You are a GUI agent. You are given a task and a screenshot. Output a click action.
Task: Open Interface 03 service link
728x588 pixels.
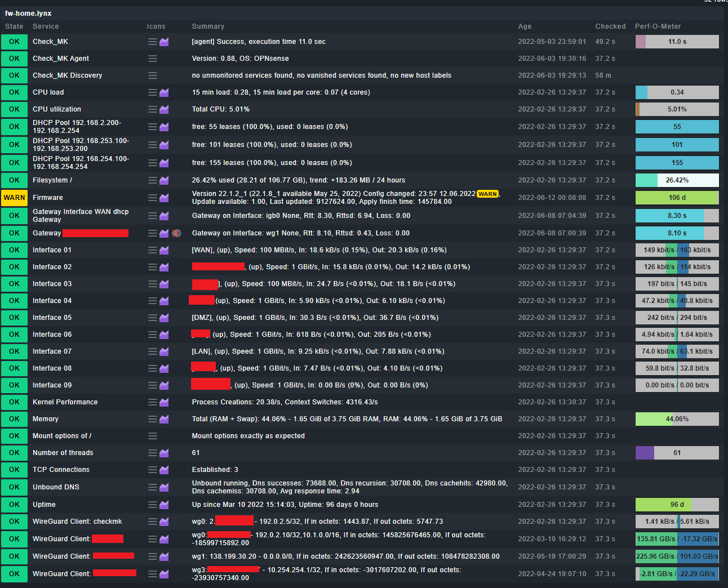click(52, 284)
